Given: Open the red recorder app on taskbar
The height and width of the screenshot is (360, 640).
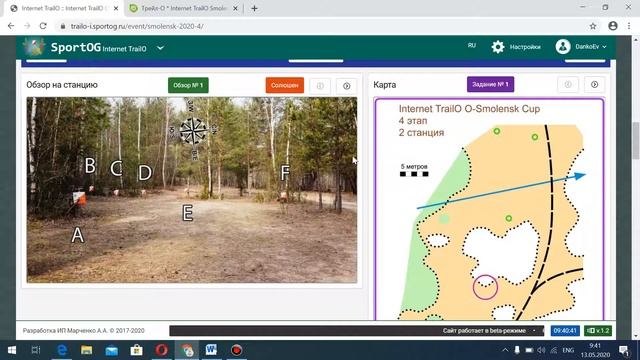Looking at the screenshot, I should 236,350.
